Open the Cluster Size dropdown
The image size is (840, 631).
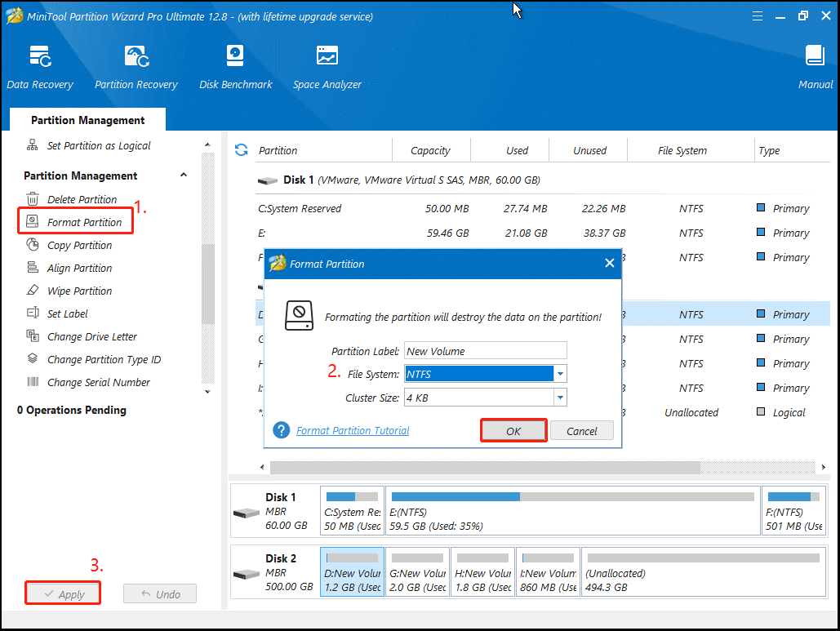pyautogui.click(x=560, y=398)
